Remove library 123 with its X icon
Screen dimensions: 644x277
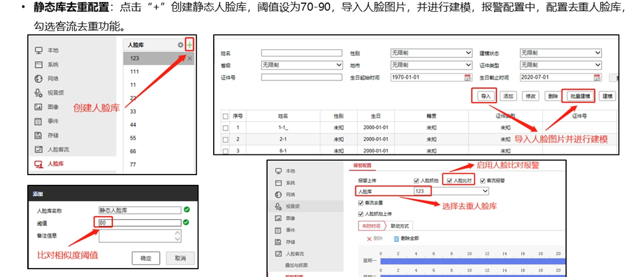189,58
